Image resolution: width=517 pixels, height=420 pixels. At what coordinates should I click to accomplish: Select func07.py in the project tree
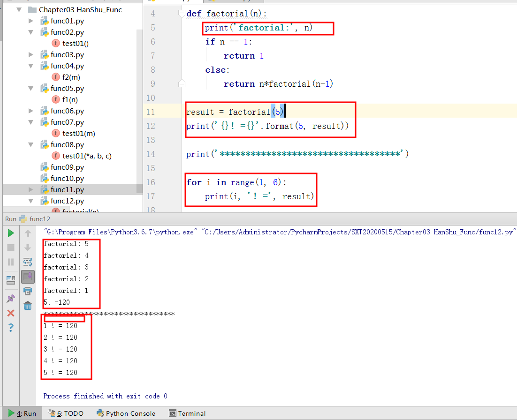pos(67,122)
